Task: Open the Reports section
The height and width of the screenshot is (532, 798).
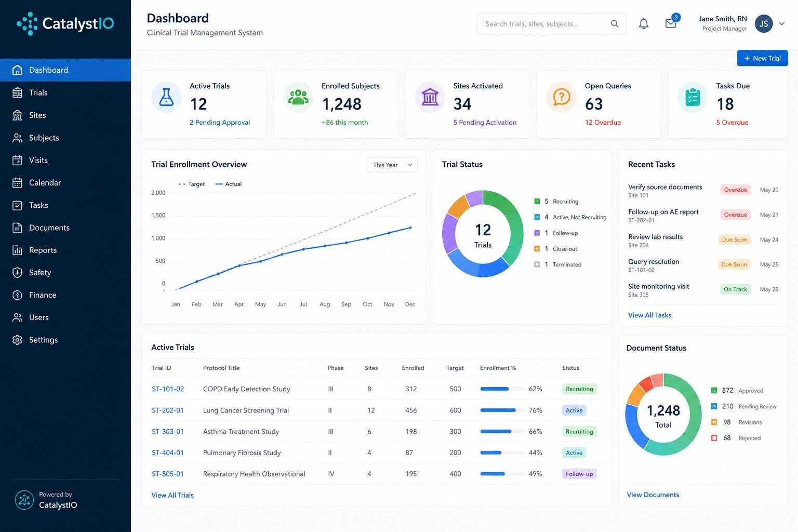Action: [65, 250]
